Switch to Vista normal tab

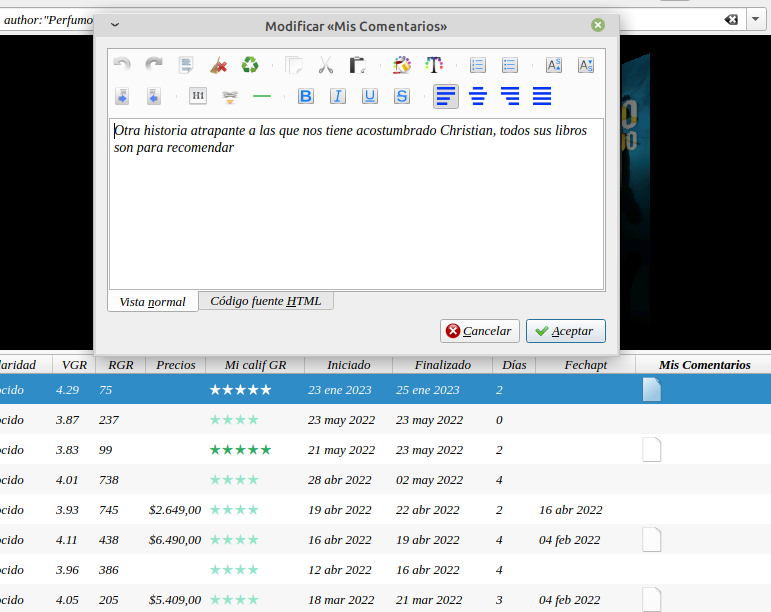152,302
